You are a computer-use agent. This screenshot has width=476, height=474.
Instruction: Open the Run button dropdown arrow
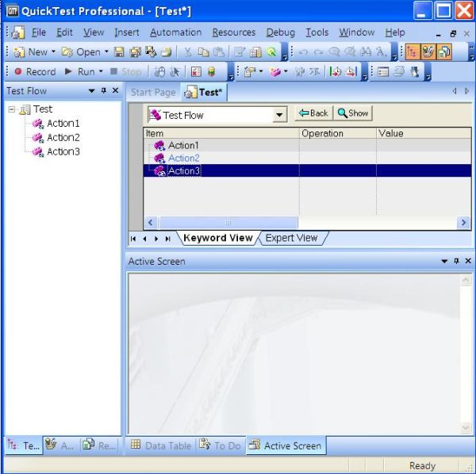[101, 72]
